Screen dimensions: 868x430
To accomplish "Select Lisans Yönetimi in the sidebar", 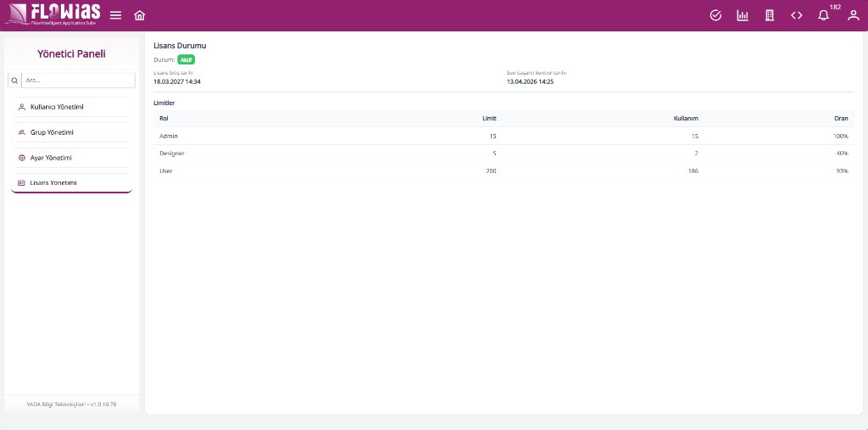I will pos(71,183).
